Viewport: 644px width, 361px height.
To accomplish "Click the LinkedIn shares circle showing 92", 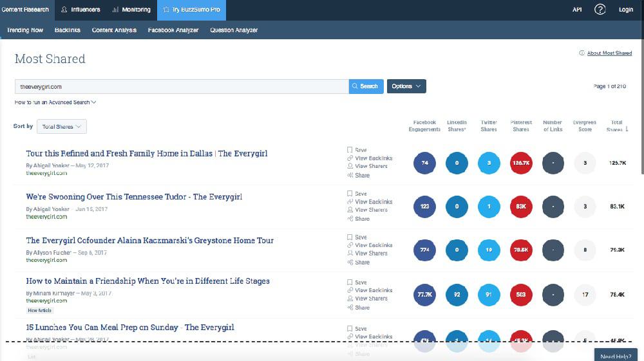I will 457,295.
